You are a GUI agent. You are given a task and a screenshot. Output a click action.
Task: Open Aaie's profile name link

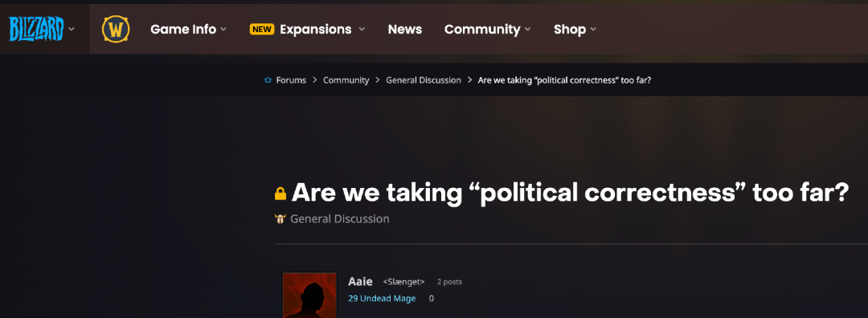[x=360, y=282]
